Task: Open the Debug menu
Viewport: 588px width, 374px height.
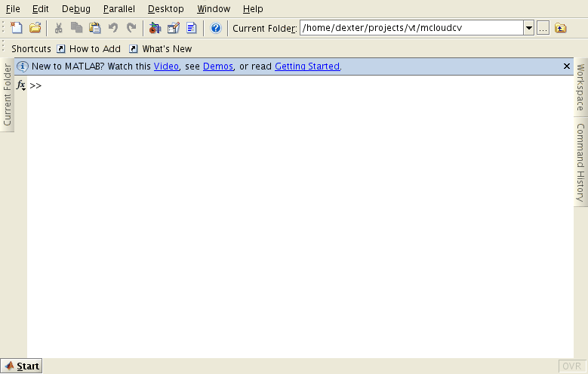Action: click(x=76, y=8)
